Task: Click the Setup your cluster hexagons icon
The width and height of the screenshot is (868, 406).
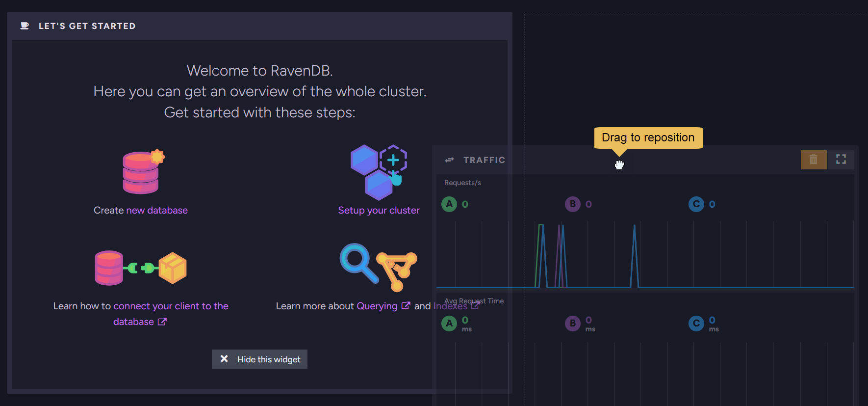Action: (x=379, y=172)
